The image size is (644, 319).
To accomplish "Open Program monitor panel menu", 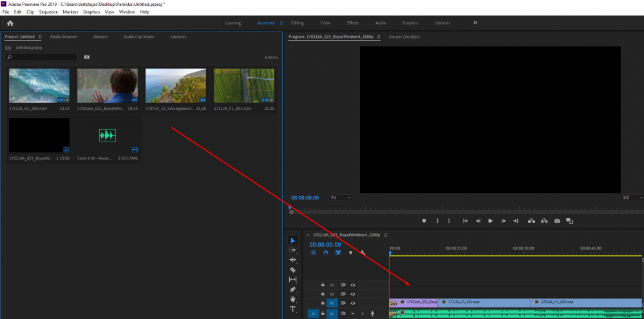I will (379, 37).
